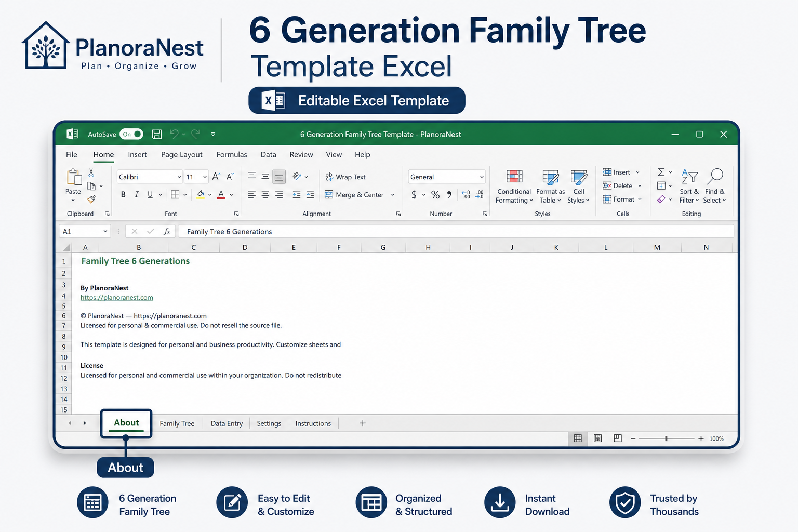Decrease font size with smaller A icon
This screenshot has height=532, width=798.
click(230, 177)
